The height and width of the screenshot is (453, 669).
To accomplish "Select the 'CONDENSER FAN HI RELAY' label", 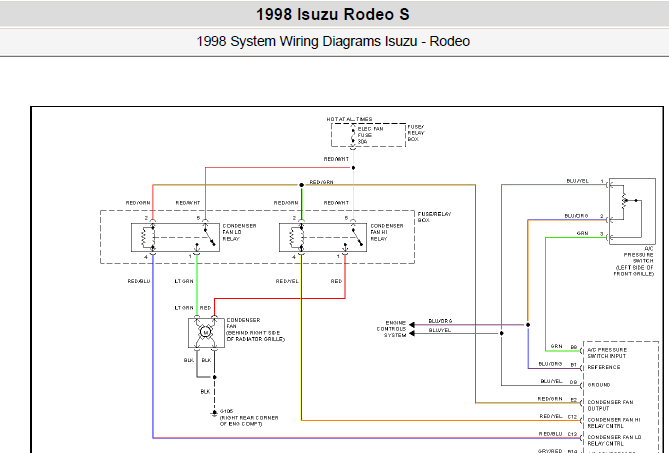I will click(387, 232).
